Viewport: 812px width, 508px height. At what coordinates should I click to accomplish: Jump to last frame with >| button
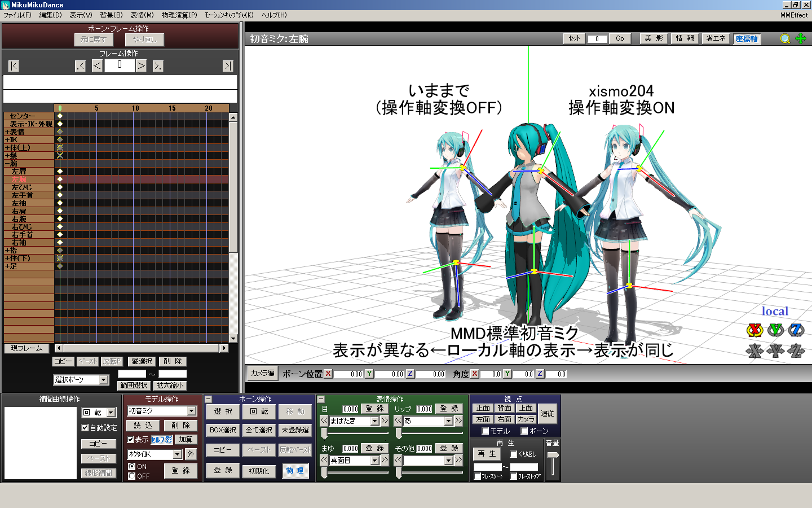point(228,66)
